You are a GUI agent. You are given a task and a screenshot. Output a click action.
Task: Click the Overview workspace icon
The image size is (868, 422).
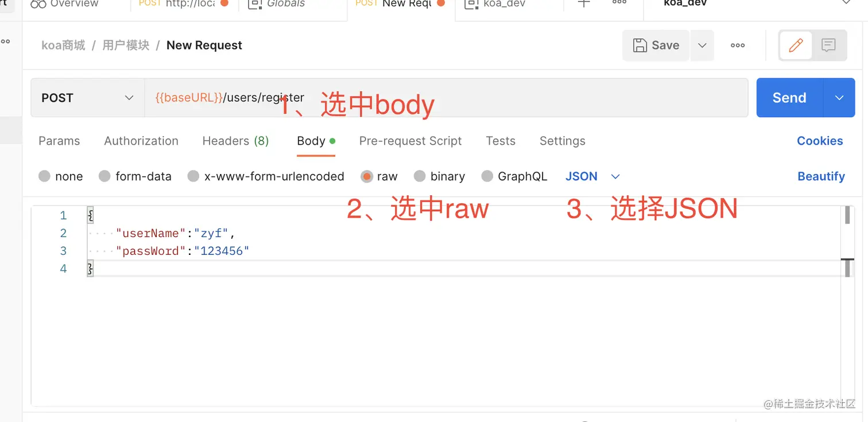coord(38,4)
